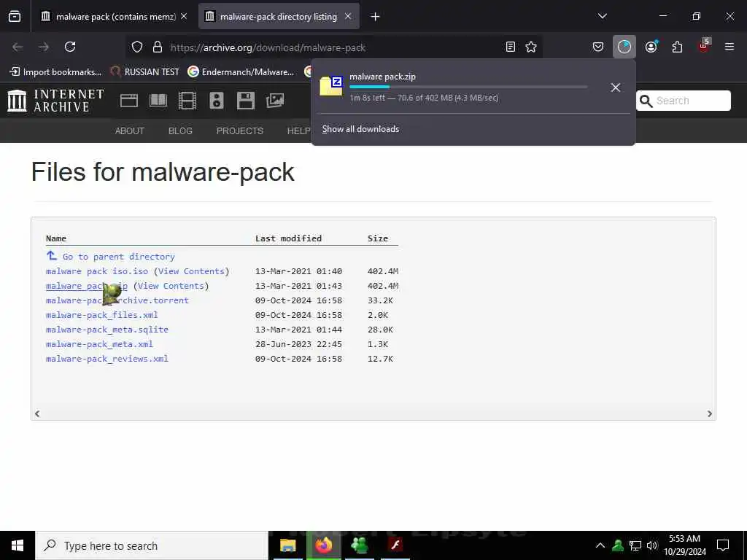The image size is (747, 560).
Task: Go forward one page
Action: click(44, 47)
